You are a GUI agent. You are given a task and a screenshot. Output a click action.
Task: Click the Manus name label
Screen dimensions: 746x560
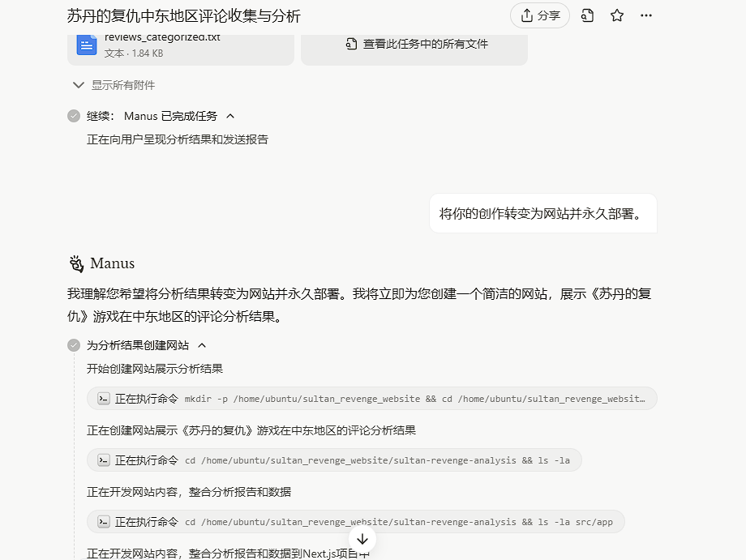tap(112, 263)
